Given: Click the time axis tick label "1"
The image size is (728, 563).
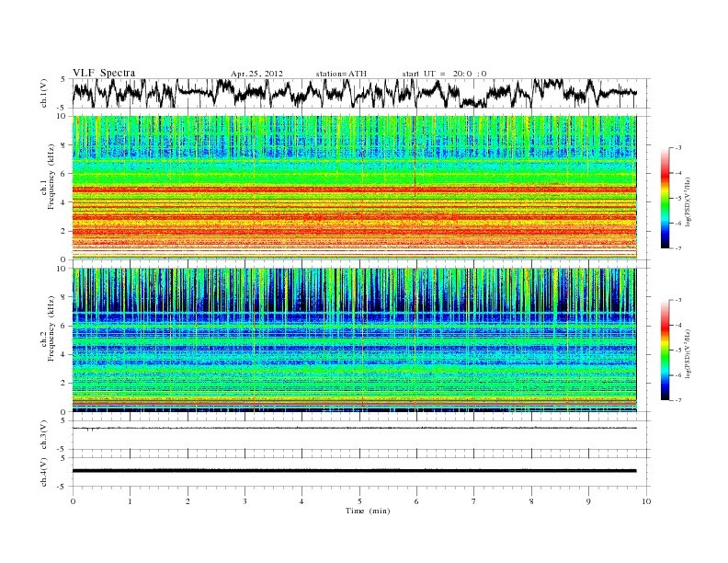Looking at the screenshot, I should coord(130,501).
